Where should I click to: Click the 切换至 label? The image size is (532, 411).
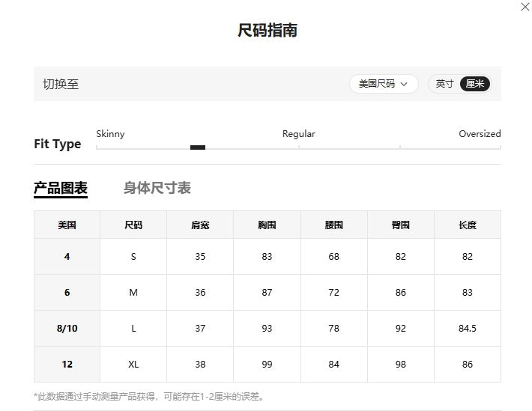point(61,84)
